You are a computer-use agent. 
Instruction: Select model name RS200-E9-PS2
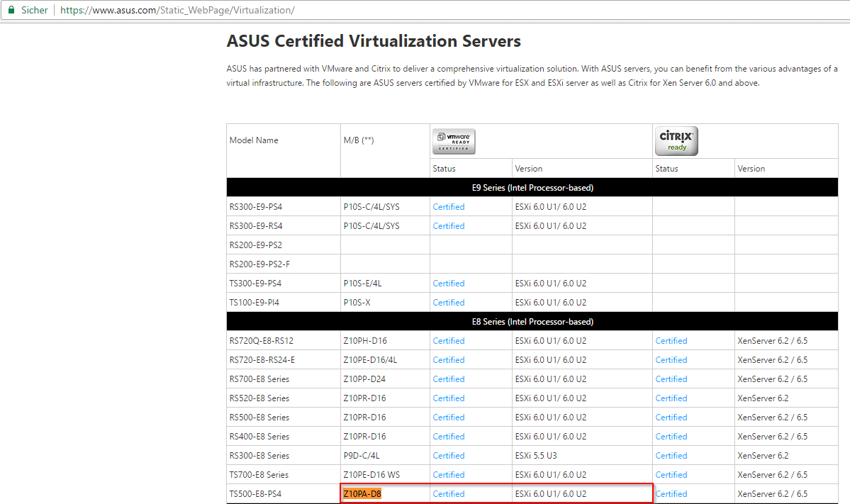(x=255, y=245)
